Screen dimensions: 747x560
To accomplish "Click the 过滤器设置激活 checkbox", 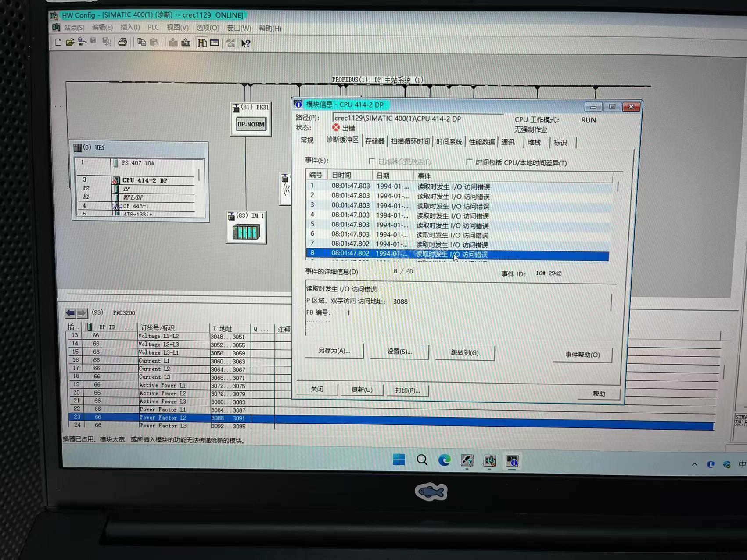I will click(x=372, y=161).
